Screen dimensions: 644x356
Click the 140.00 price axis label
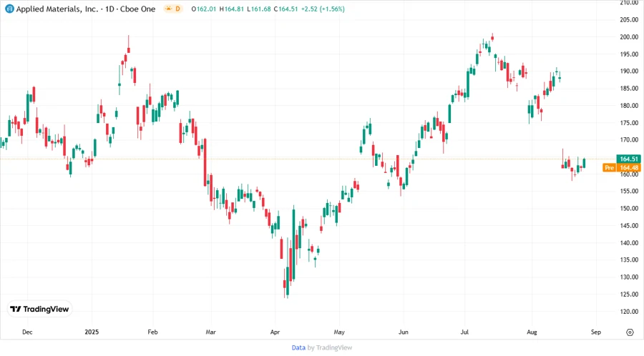[x=629, y=243]
